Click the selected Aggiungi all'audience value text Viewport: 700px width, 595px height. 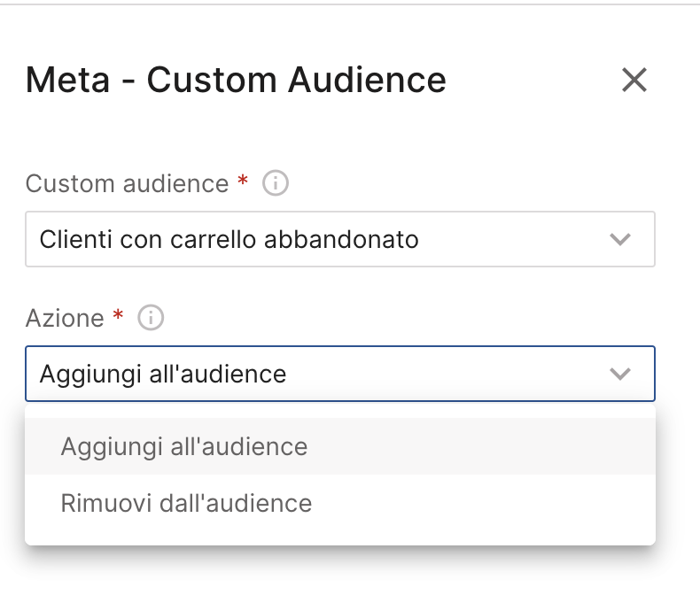click(163, 375)
